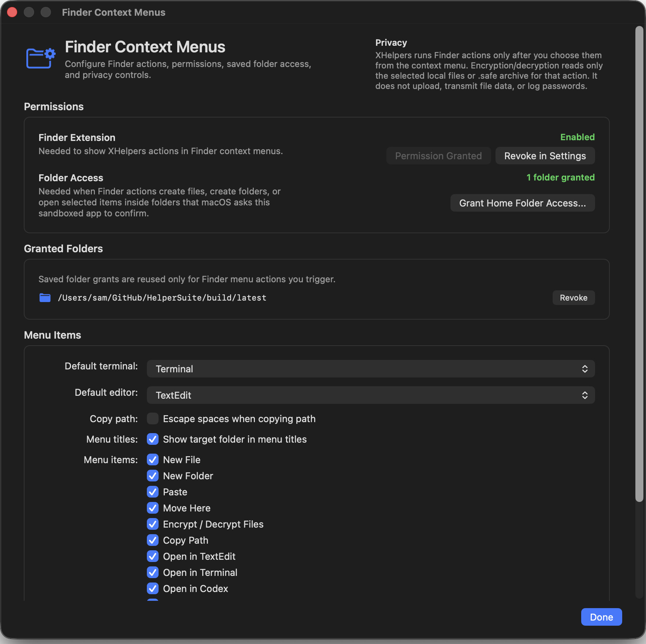The width and height of the screenshot is (646, 644).
Task: Click the green Enabled status text
Action: [577, 137]
